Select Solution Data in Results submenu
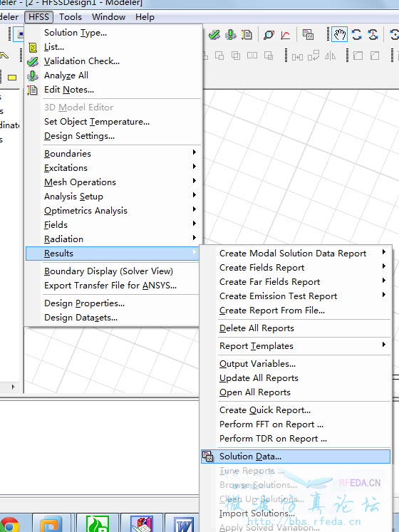 [296, 457]
